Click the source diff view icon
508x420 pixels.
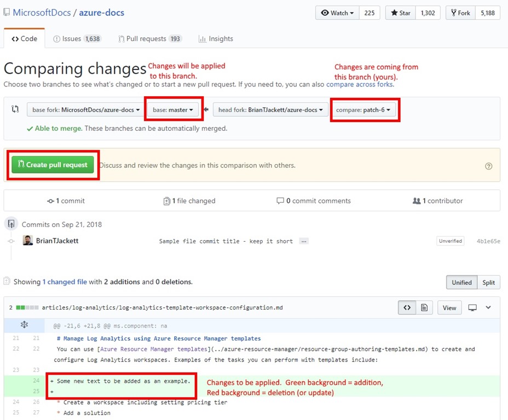[407, 308]
